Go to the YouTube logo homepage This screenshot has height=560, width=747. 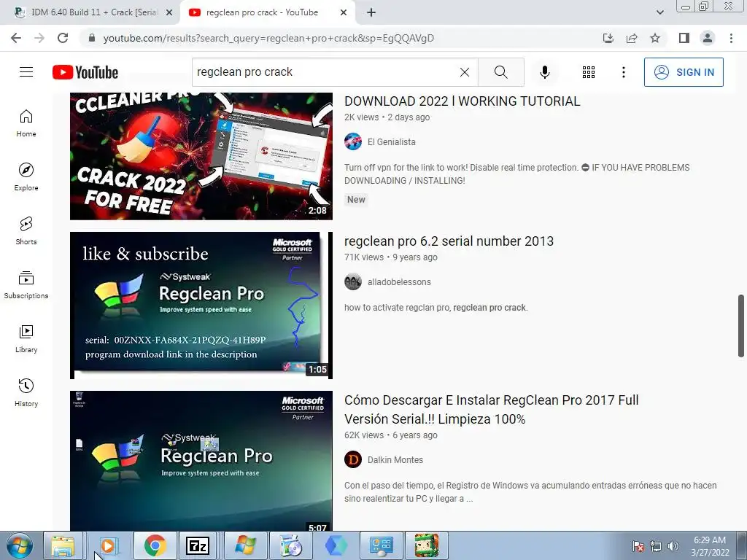coord(85,72)
